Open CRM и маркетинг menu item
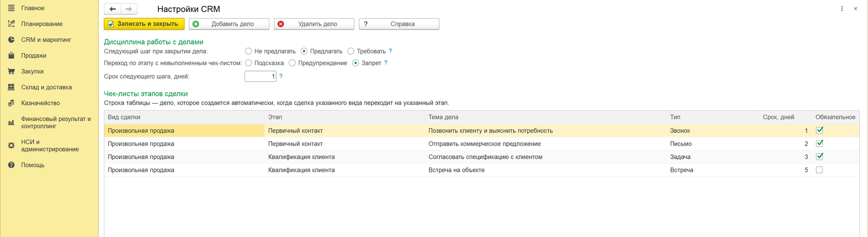Viewport: 868px width, 237px height. tap(46, 40)
